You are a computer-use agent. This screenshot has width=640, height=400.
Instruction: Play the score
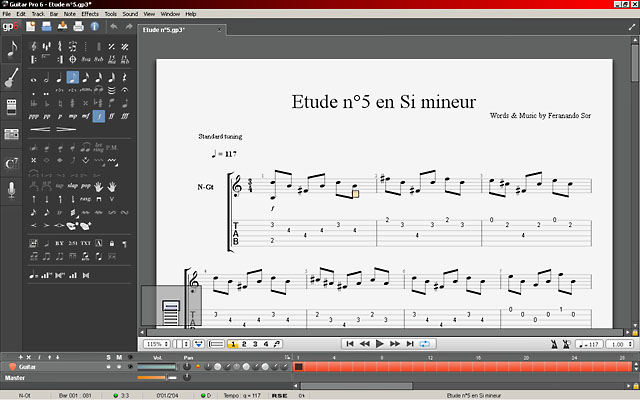[380, 344]
